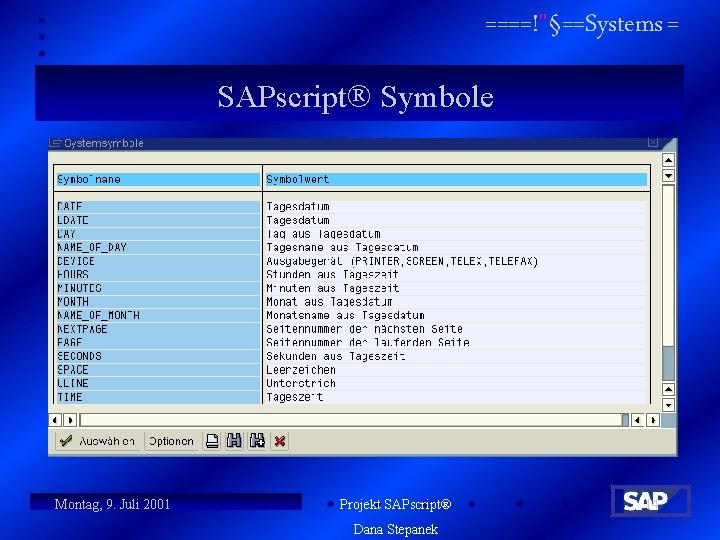The height and width of the screenshot is (540, 720).
Task: Select the NAME_OF_DAY symbol
Action: (158, 248)
